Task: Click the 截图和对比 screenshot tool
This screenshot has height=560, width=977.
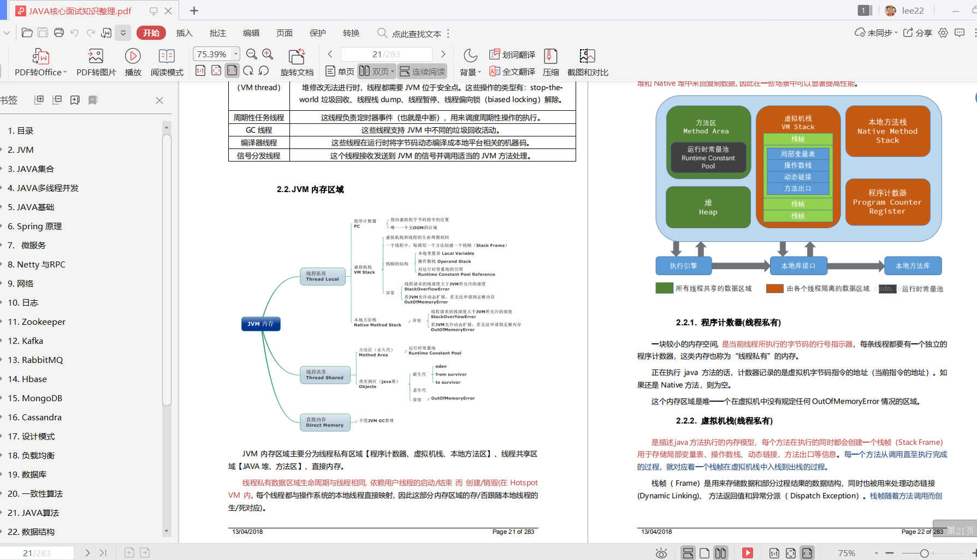Action: pyautogui.click(x=587, y=62)
